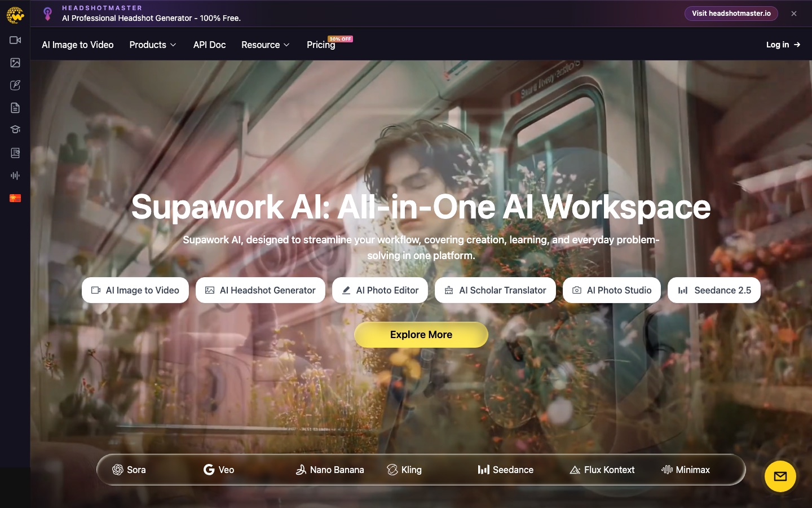Screen dimensions: 812x508
Task: Click the translator icon in AI Scholar Translator
Action: 449,290
